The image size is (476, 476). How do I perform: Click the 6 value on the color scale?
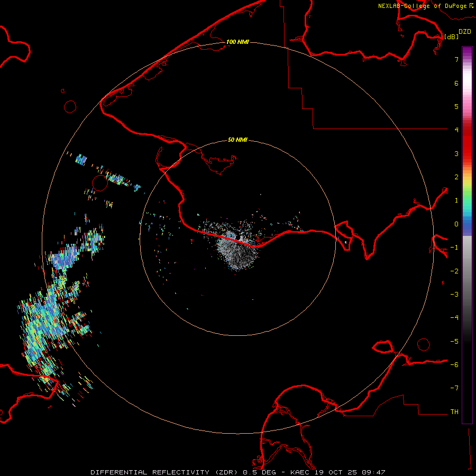pyautogui.click(x=456, y=83)
